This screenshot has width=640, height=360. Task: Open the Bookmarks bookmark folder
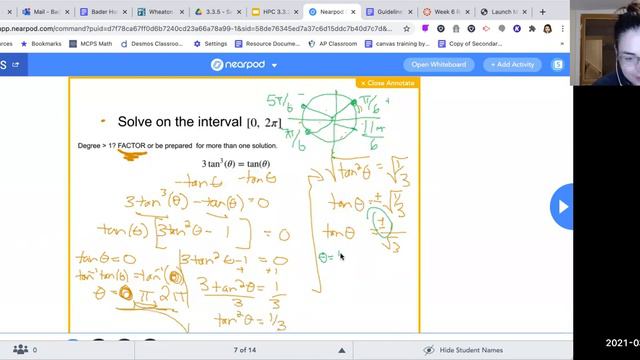click(41, 44)
